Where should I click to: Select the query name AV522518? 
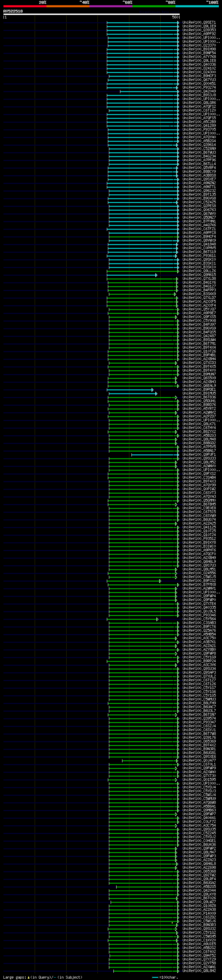click(13, 11)
